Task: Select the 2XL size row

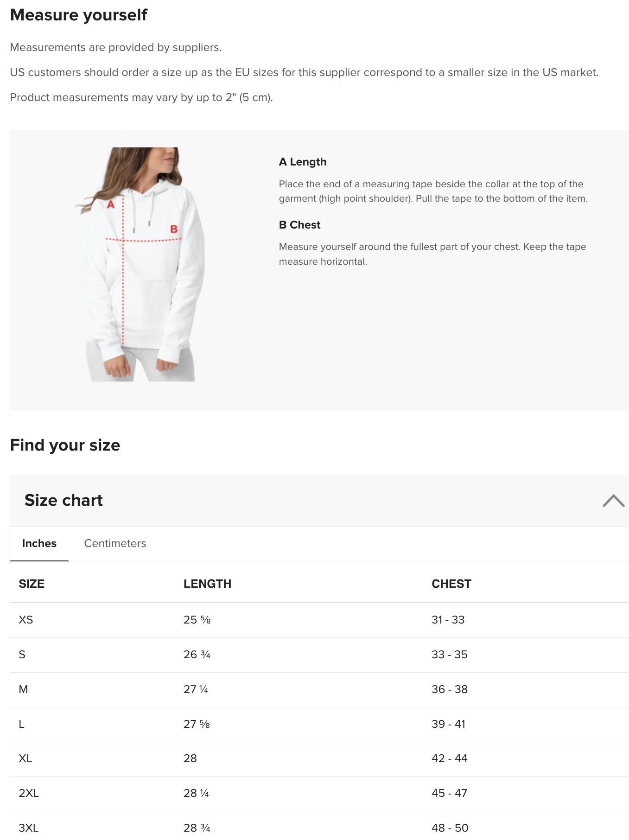Action: 319,793
